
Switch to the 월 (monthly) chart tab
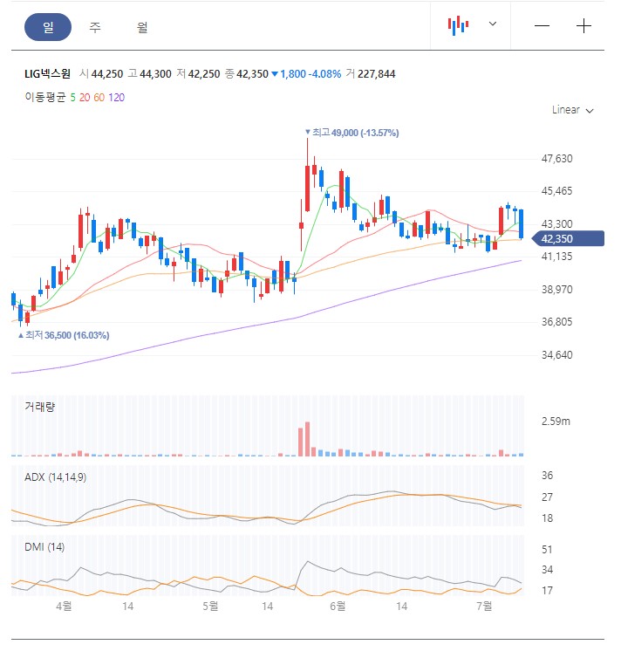point(142,27)
